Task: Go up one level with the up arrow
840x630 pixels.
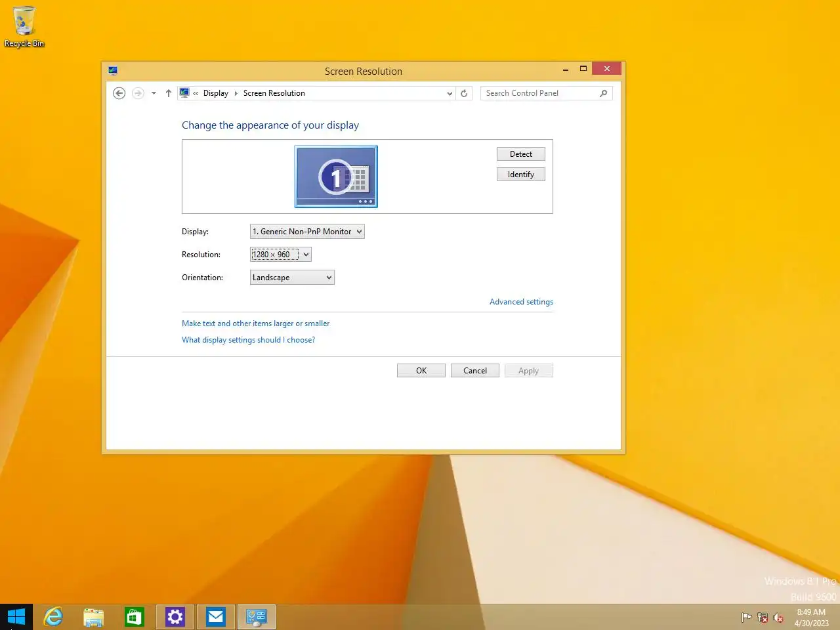Action: click(x=169, y=93)
